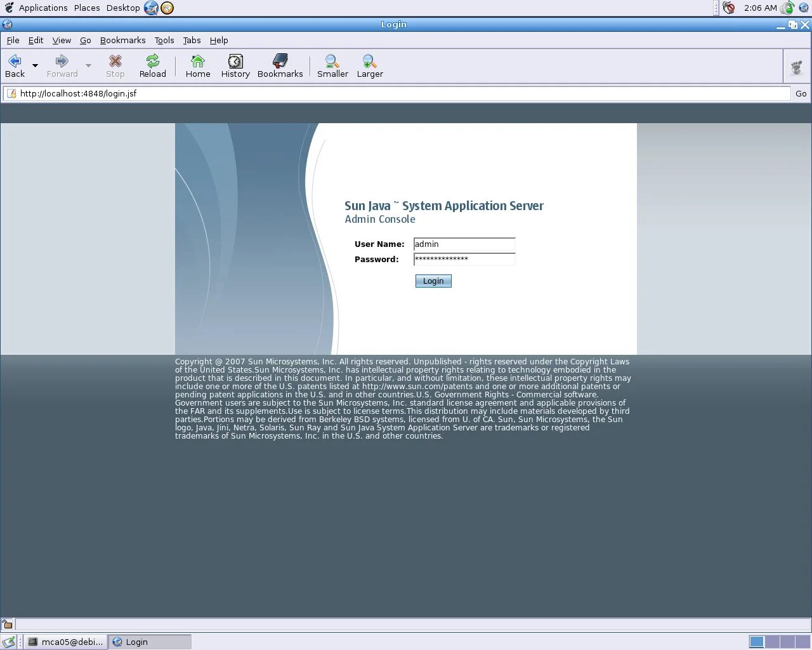Open the View menu
The height and width of the screenshot is (650, 812).
coord(62,40)
